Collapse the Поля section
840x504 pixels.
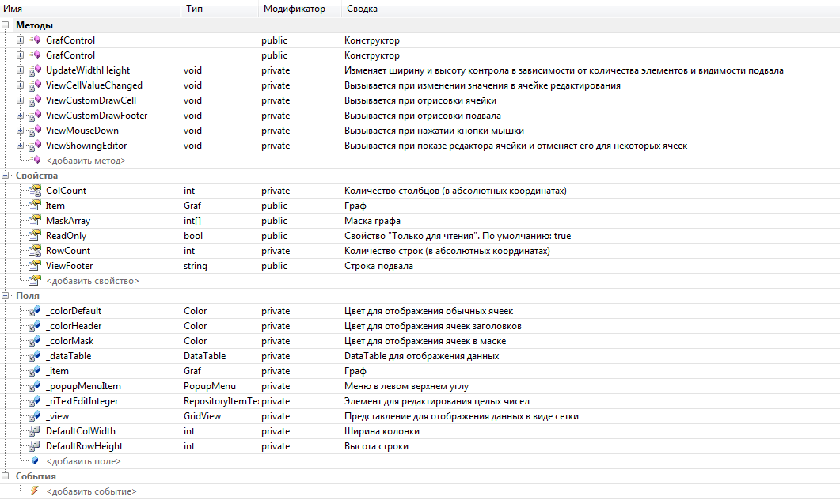click(6, 296)
